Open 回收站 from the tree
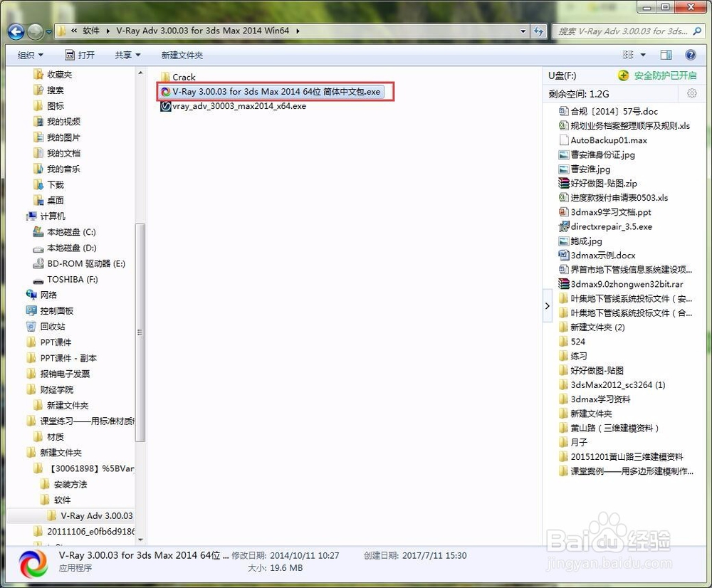The image size is (712, 588). pyautogui.click(x=46, y=327)
